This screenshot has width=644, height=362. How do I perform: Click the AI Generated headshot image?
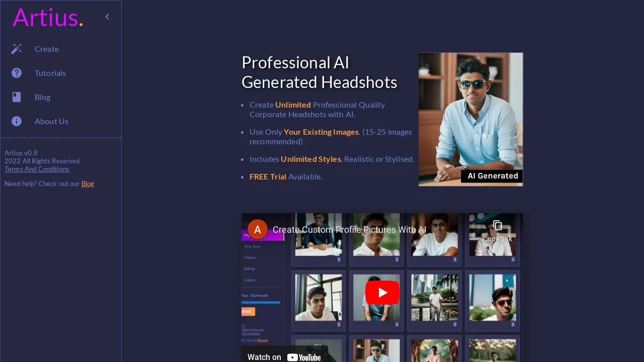pyautogui.click(x=471, y=120)
